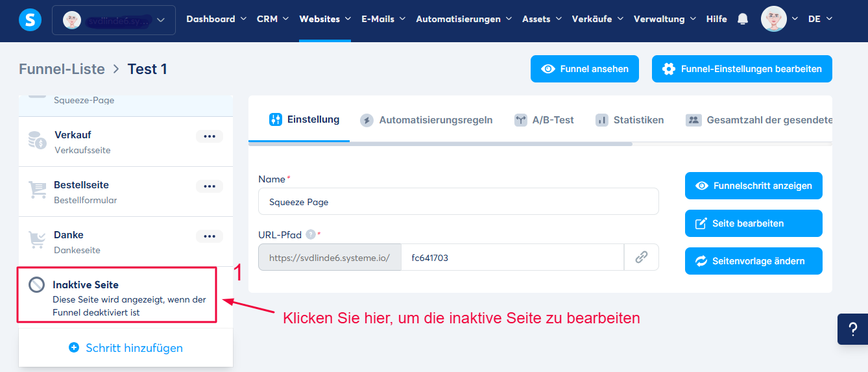868x372 pixels.
Task: Open Bestellseite step three-dots menu
Action: pyautogui.click(x=209, y=186)
